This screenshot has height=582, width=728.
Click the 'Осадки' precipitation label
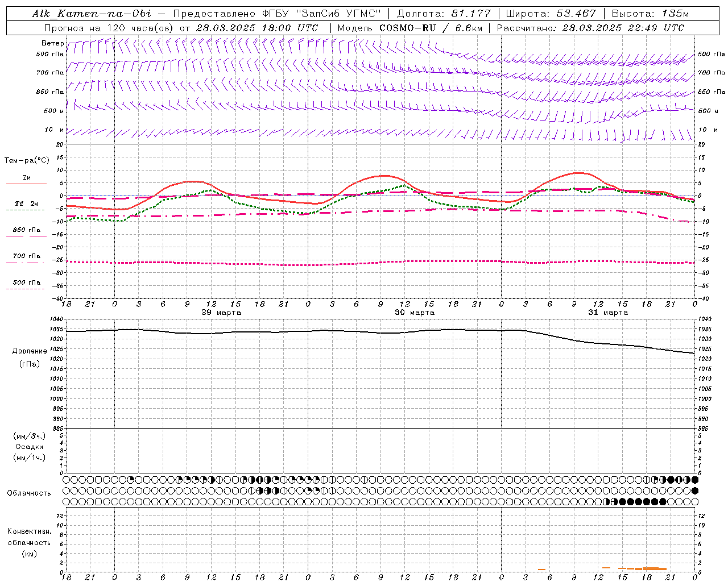pos(30,447)
